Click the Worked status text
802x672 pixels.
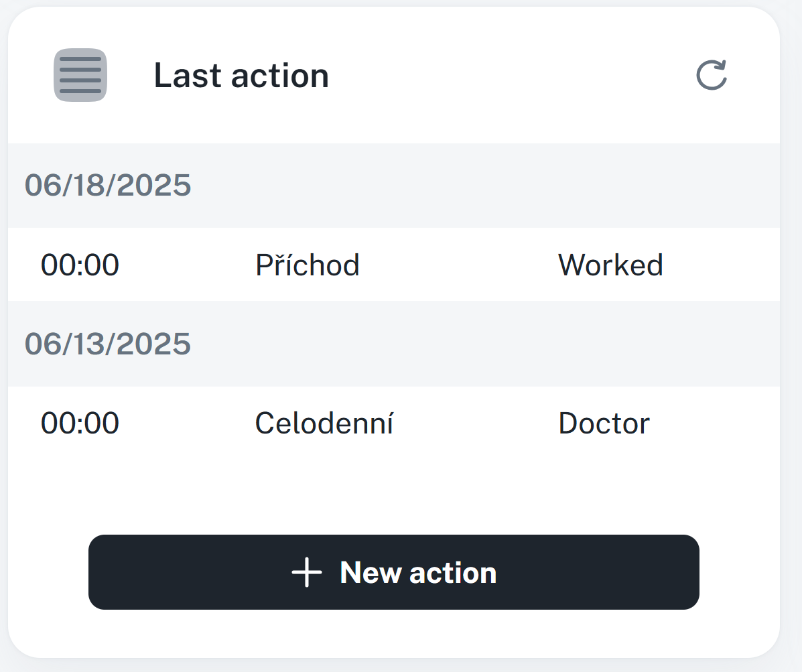pos(610,265)
